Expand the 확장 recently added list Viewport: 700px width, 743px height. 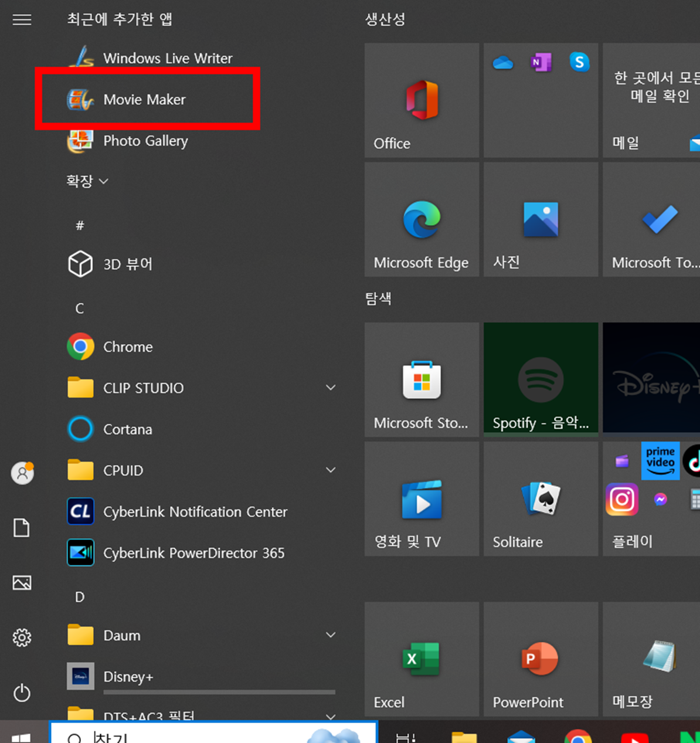(87, 181)
